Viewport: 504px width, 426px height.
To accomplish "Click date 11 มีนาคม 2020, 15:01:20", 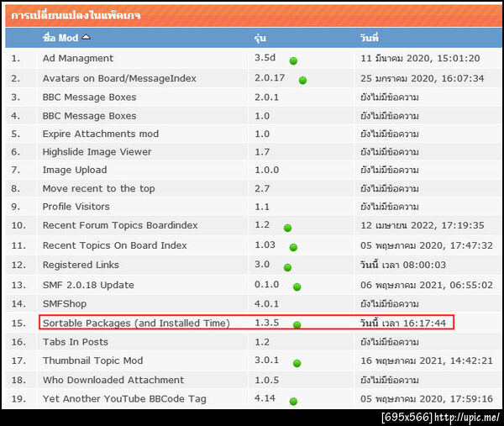I will click(x=420, y=58).
